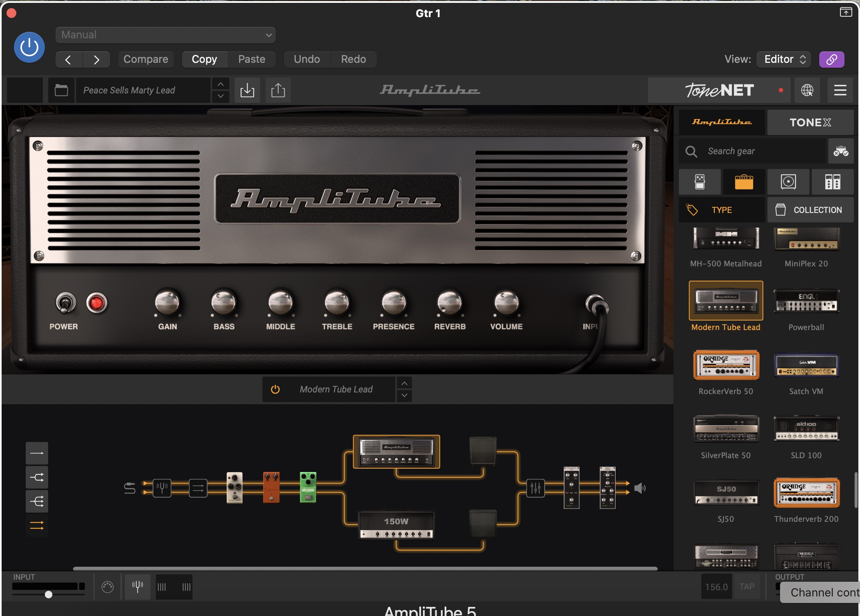Click the Paste button
The height and width of the screenshot is (616, 860).
pyautogui.click(x=252, y=60)
